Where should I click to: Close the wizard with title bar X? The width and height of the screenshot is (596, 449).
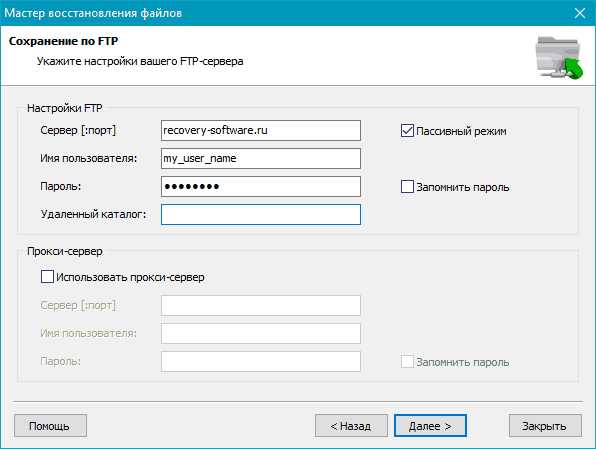click(580, 13)
